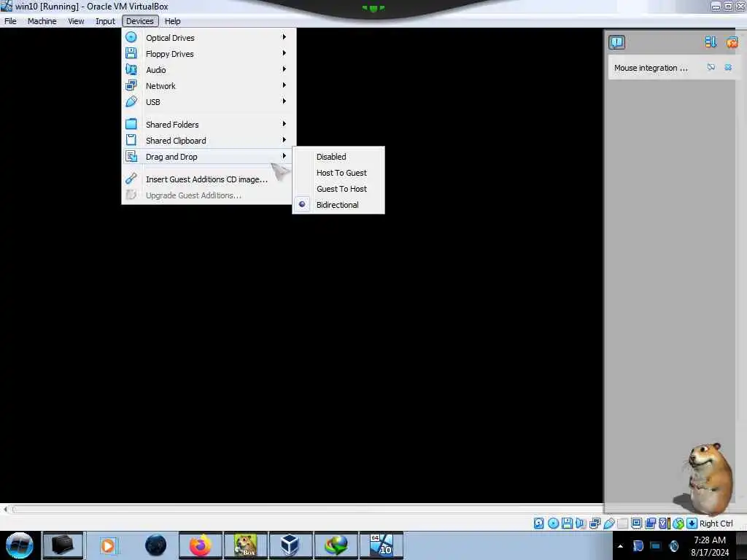The image size is (747, 560).
Task: Toggle the notification center icon
Action: coord(617,42)
